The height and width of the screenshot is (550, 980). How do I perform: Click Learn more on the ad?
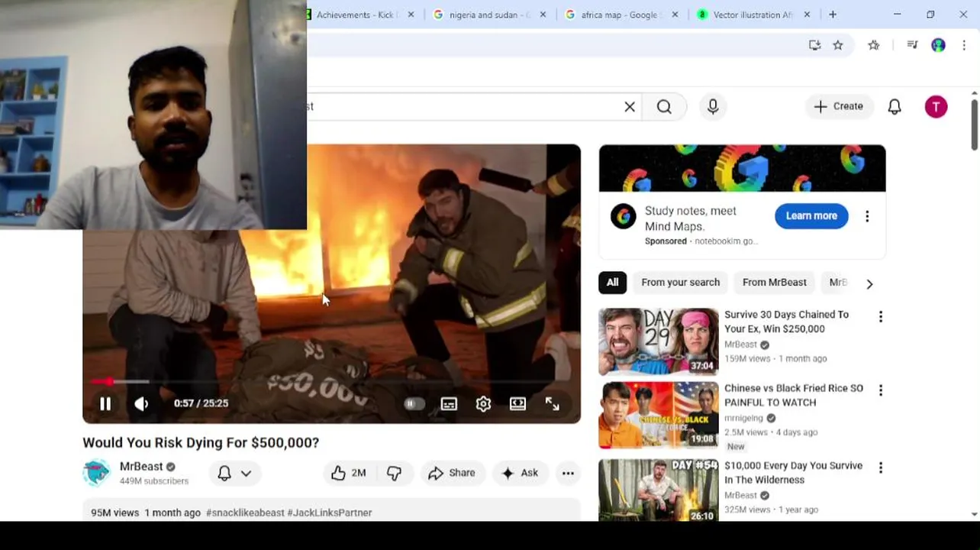coord(811,216)
